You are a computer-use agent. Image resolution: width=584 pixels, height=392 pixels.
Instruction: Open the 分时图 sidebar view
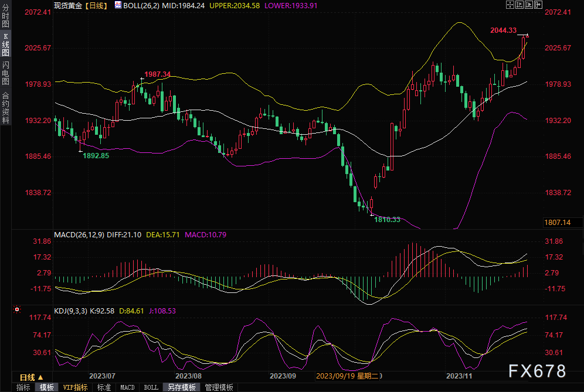click(6, 15)
